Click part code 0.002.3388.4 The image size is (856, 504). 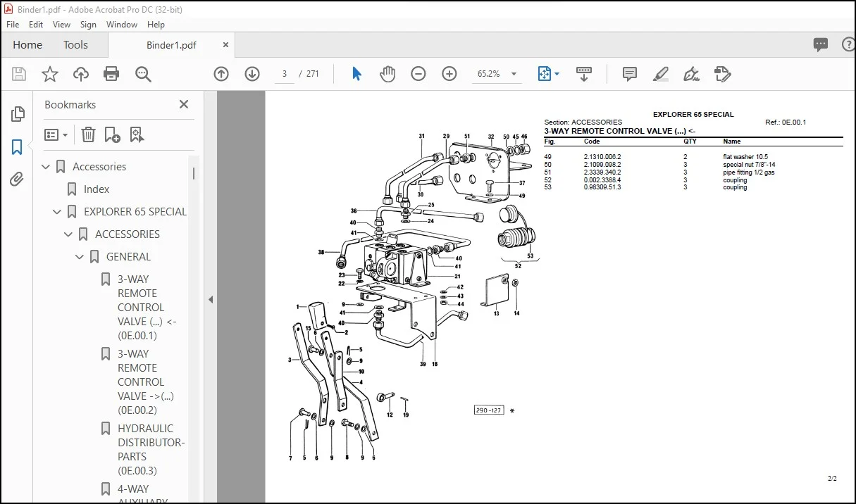pyautogui.click(x=602, y=180)
